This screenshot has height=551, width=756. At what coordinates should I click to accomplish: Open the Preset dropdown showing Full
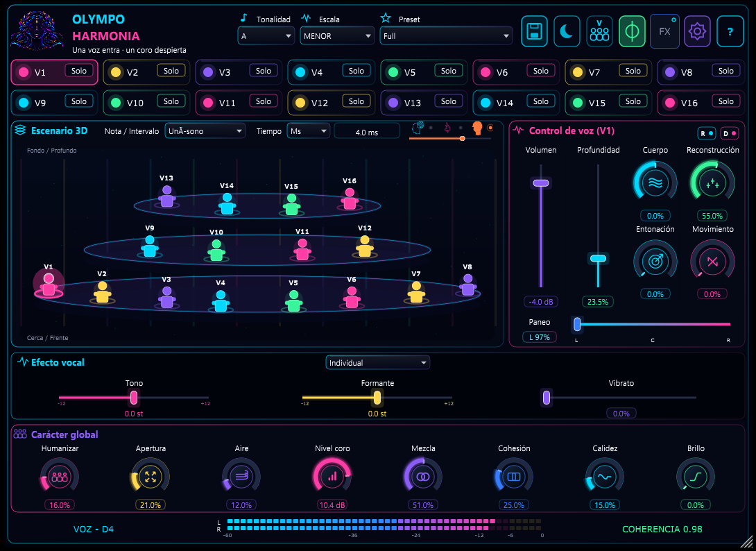pos(446,36)
